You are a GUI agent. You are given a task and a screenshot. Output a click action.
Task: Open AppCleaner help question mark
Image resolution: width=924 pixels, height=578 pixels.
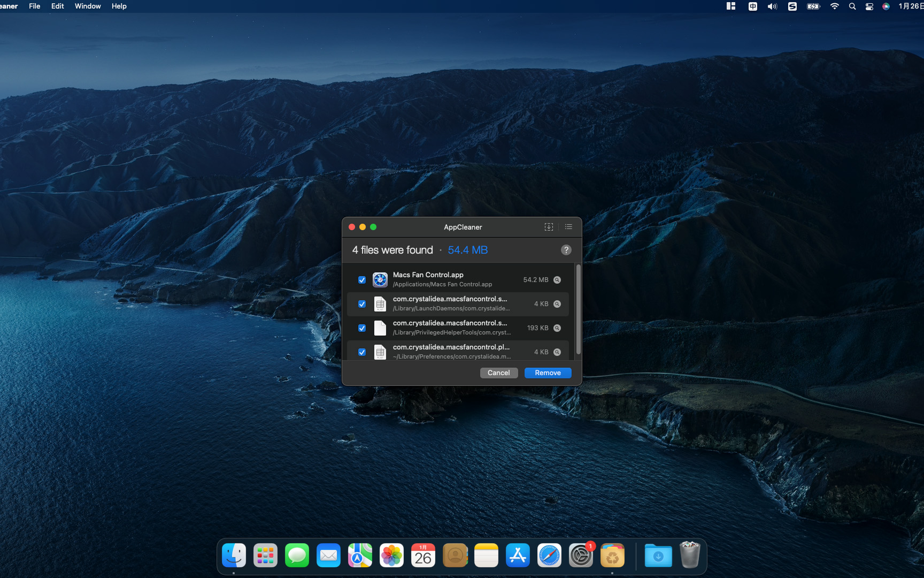click(x=566, y=250)
